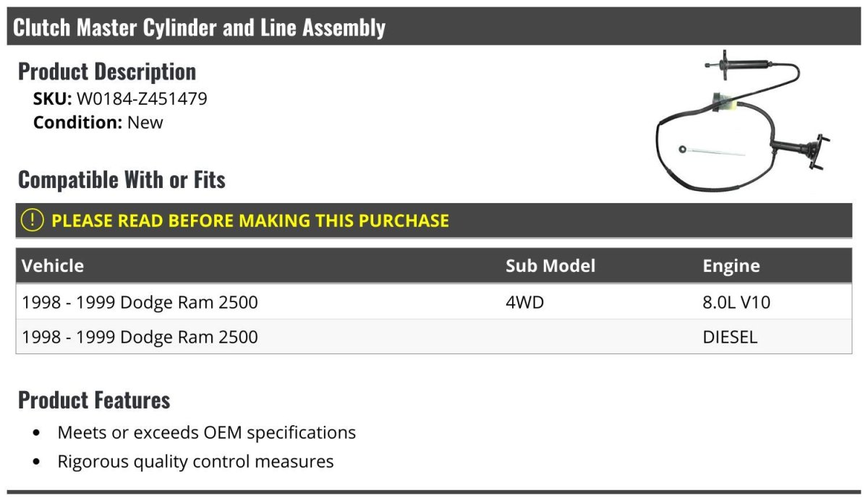Viewport: 868px width, 501px height.
Task: Select the Sub Model column header
Action: (x=550, y=265)
